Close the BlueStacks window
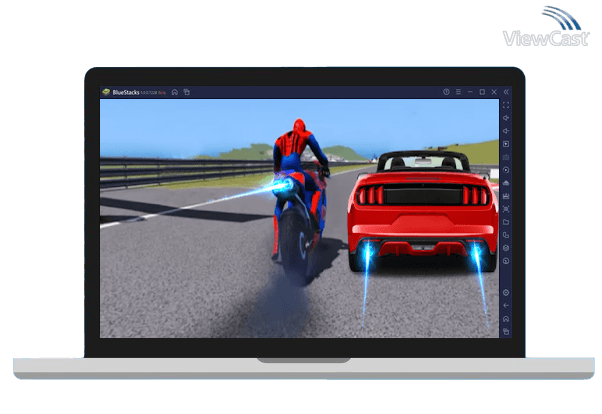 494,92
